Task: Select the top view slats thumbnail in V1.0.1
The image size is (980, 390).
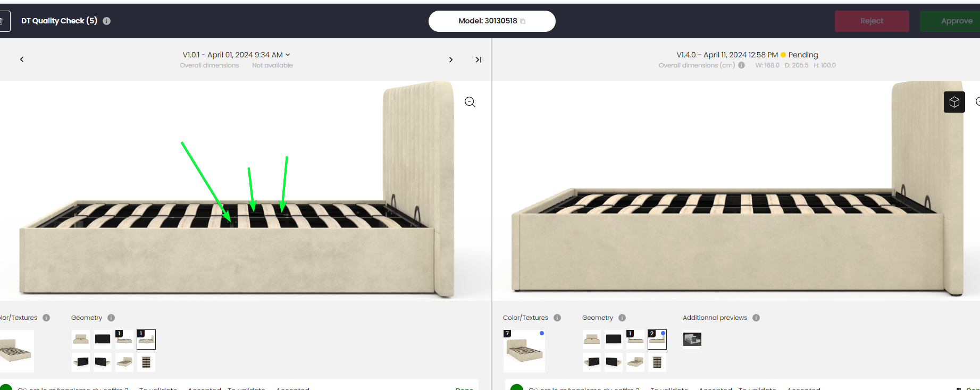Action: (x=146, y=362)
